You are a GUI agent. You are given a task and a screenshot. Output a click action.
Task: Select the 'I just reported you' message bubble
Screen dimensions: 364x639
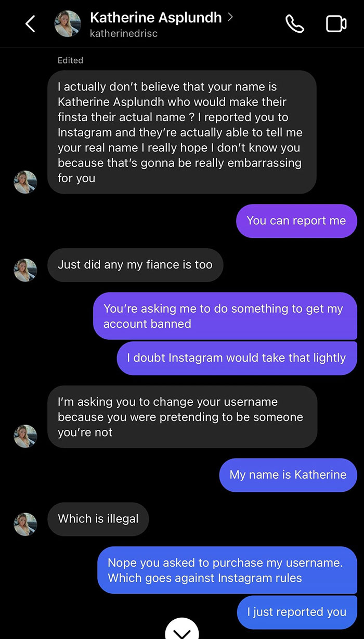296,612
